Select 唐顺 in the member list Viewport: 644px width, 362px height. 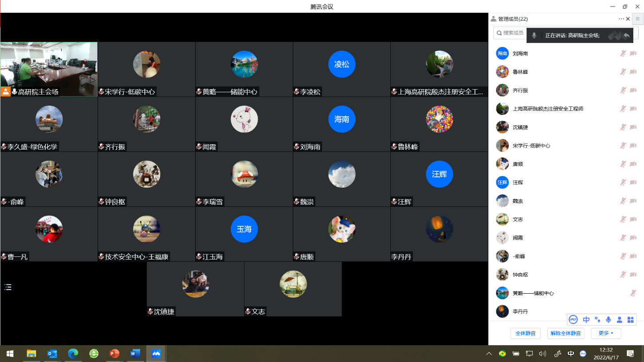point(518,164)
